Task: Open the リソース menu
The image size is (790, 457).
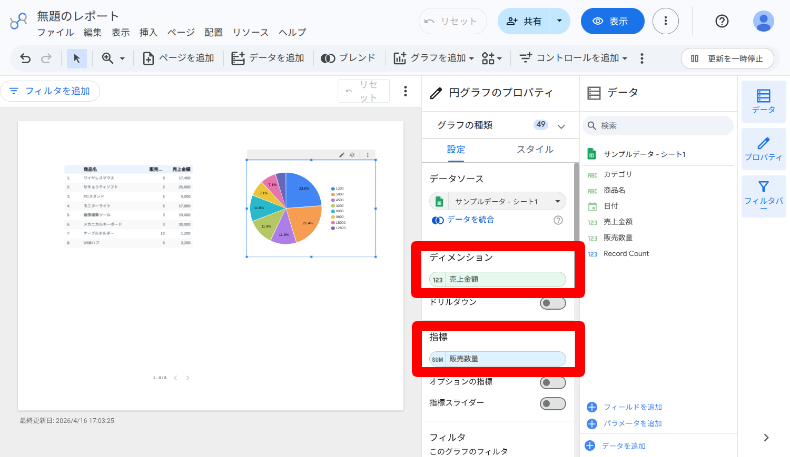Action: coord(250,33)
